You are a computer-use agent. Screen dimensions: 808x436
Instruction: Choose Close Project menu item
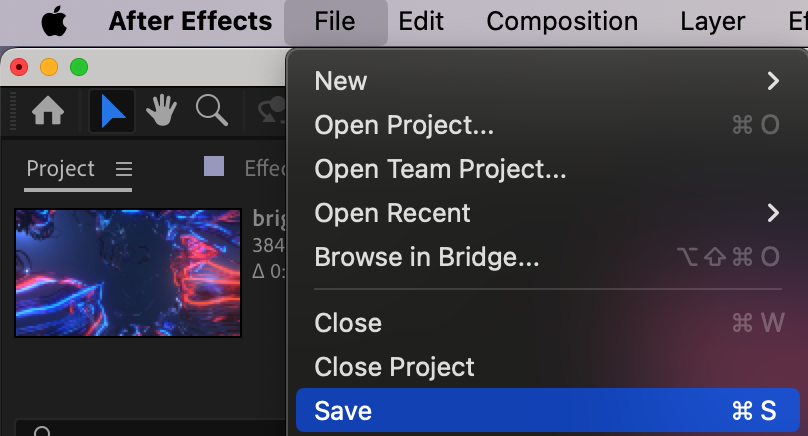pos(394,367)
